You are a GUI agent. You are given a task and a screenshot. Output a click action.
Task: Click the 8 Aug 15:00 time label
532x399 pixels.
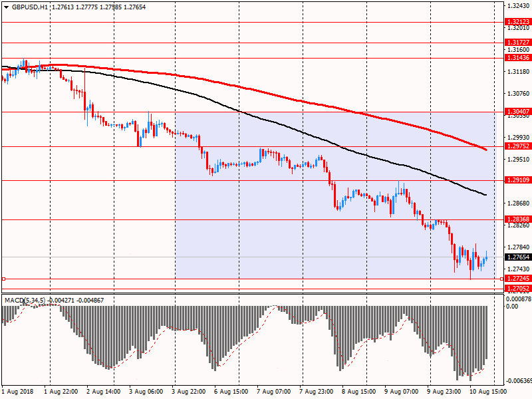click(359, 392)
